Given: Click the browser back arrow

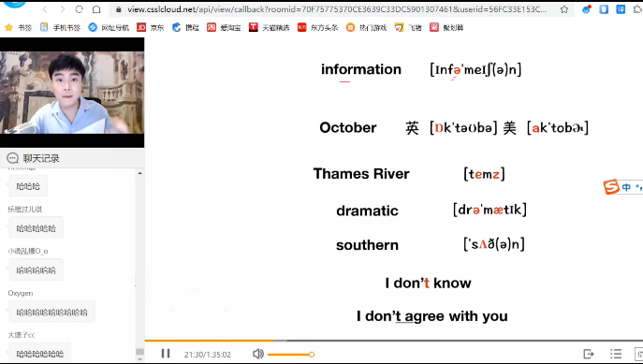Looking at the screenshot, I should tap(45, 9).
